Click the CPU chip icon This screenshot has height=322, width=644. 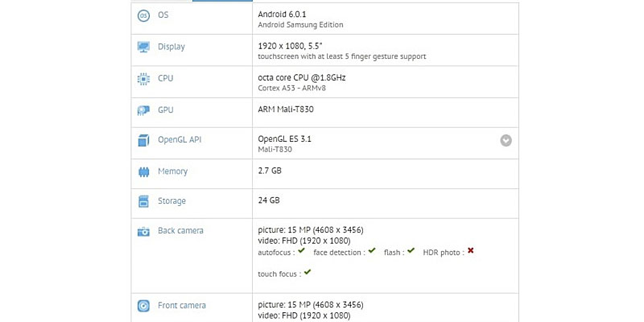[x=143, y=78]
